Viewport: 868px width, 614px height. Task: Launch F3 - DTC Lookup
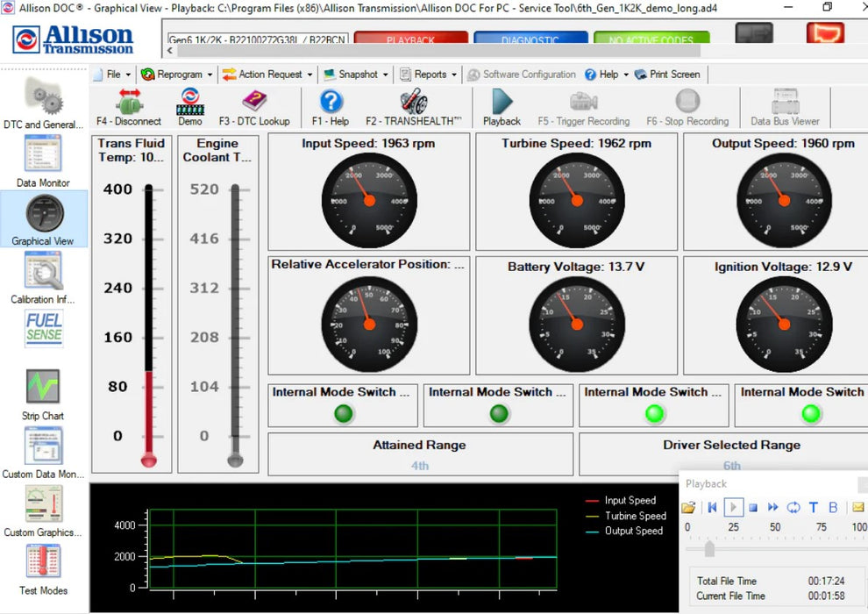click(x=254, y=105)
